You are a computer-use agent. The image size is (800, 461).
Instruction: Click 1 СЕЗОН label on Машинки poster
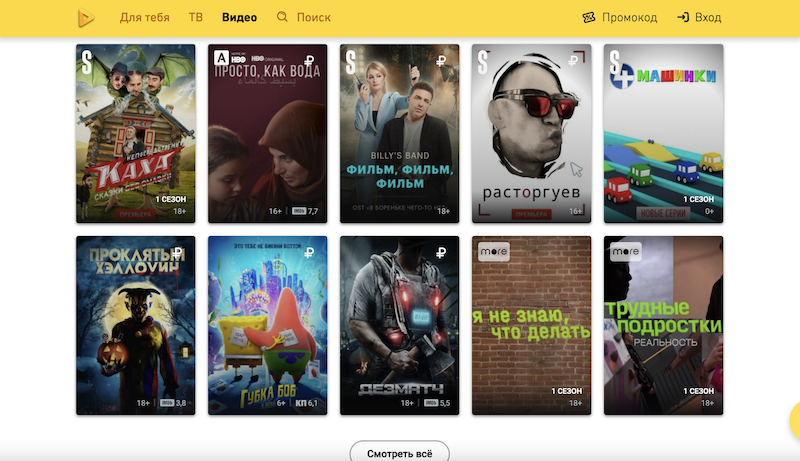click(x=698, y=199)
